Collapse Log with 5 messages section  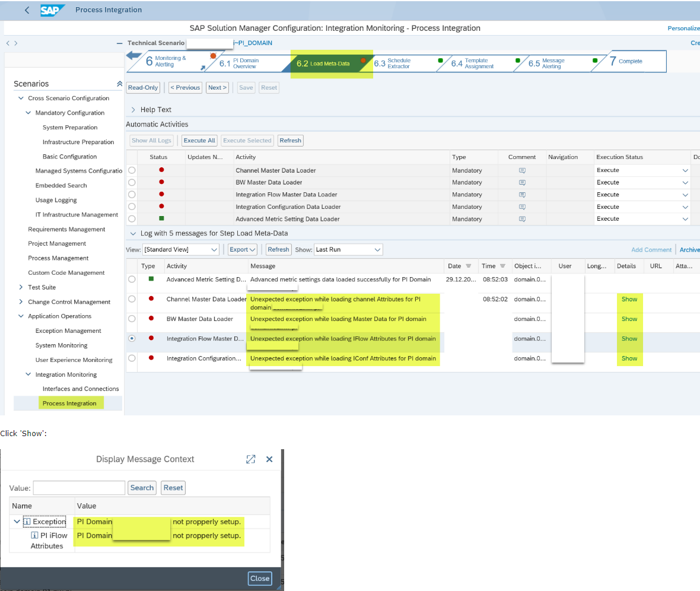coord(133,233)
